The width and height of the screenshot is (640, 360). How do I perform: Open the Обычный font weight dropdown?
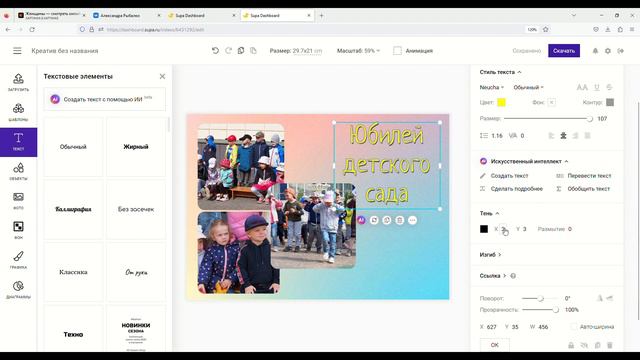529,87
